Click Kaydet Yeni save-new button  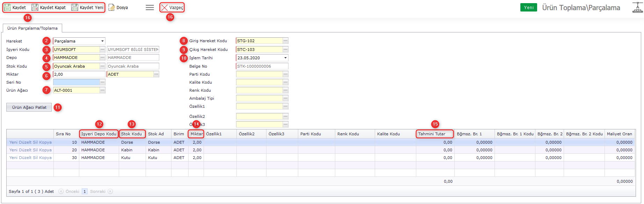coord(88,7)
